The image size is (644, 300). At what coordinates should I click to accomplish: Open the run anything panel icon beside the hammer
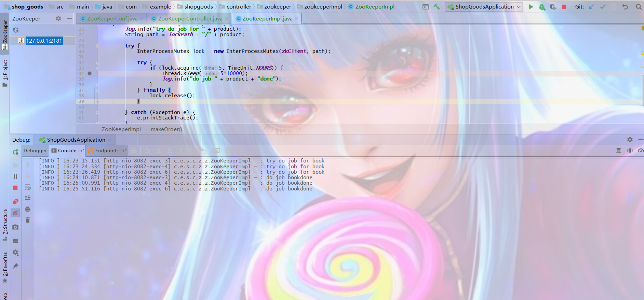point(426,6)
